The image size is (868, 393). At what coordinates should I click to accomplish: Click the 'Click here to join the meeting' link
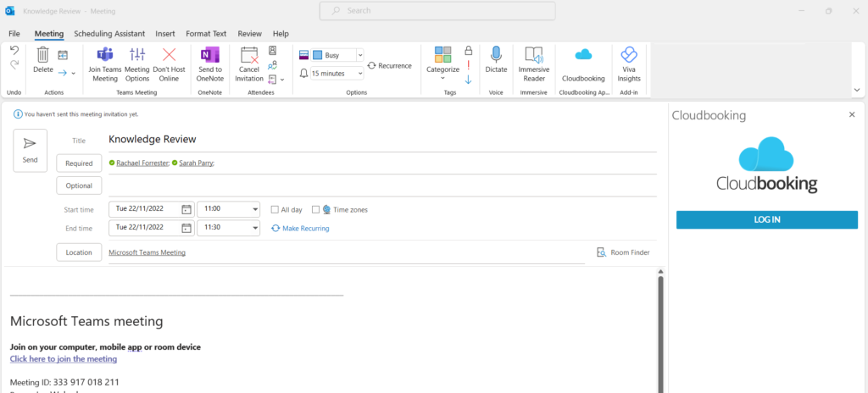coord(64,358)
